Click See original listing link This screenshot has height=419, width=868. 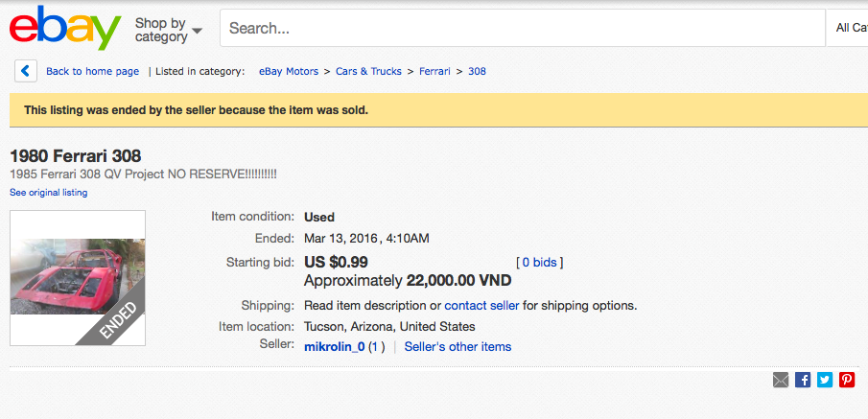tap(48, 193)
